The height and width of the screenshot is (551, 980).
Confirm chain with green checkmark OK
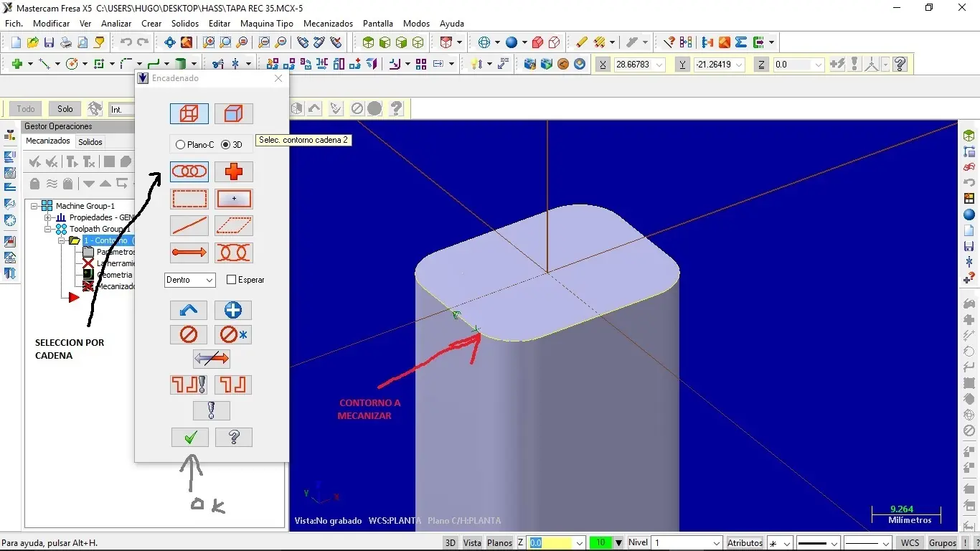click(x=190, y=437)
